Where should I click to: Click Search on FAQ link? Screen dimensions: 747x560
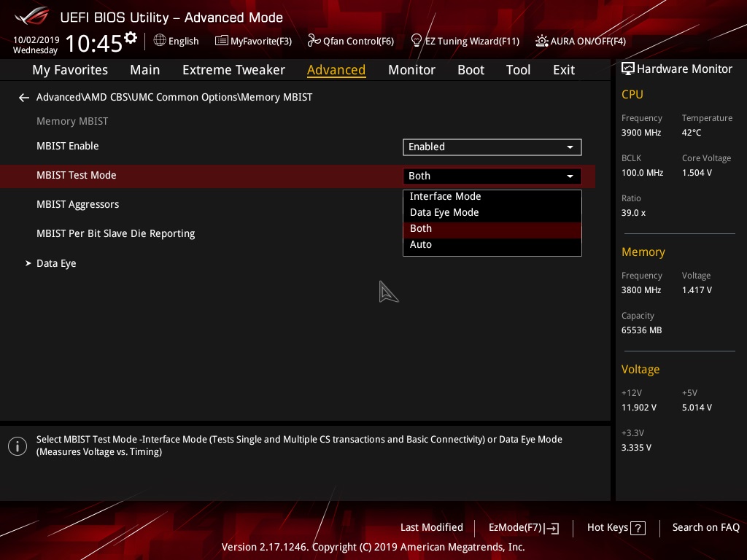click(705, 528)
